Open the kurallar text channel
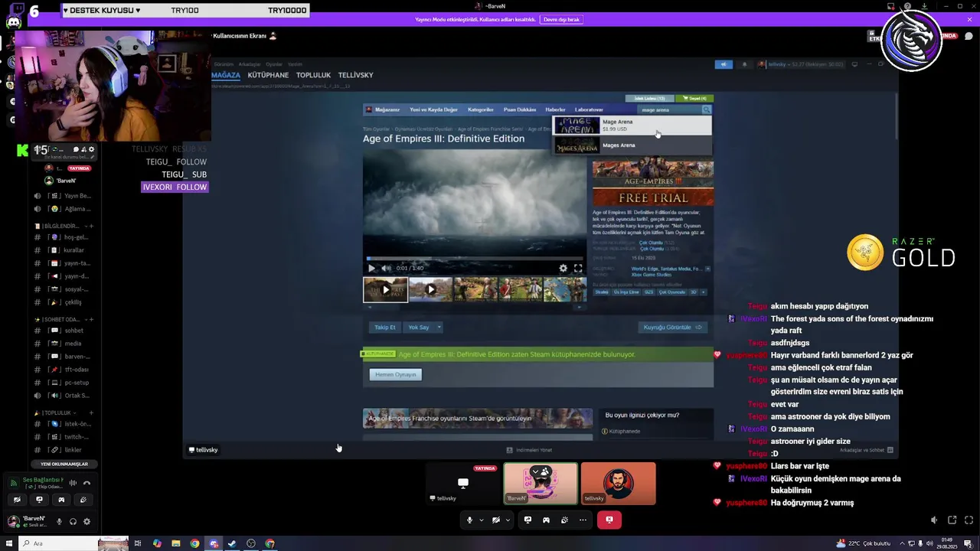Image resolution: width=980 pixels, height=551 pixels. pos(64,250)
